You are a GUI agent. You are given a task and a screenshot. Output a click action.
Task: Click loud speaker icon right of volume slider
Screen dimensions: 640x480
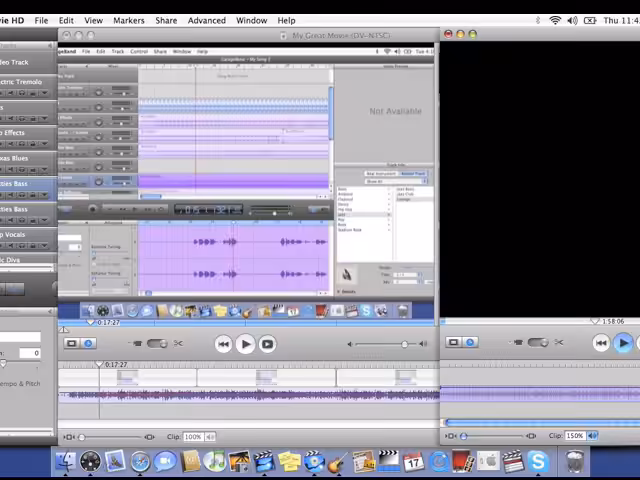click(424, 344)
